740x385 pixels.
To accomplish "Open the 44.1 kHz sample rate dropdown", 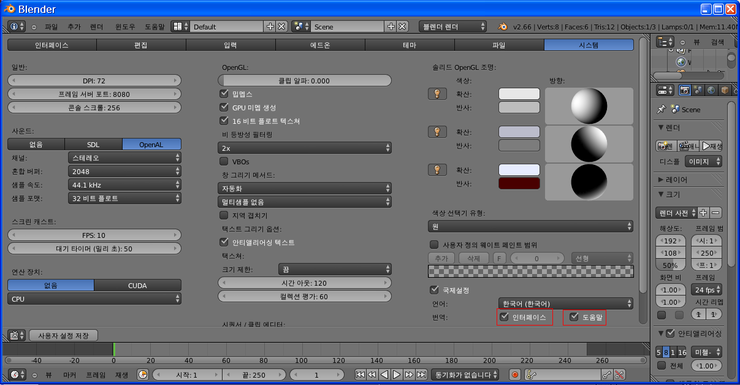I will coord(125,185).
